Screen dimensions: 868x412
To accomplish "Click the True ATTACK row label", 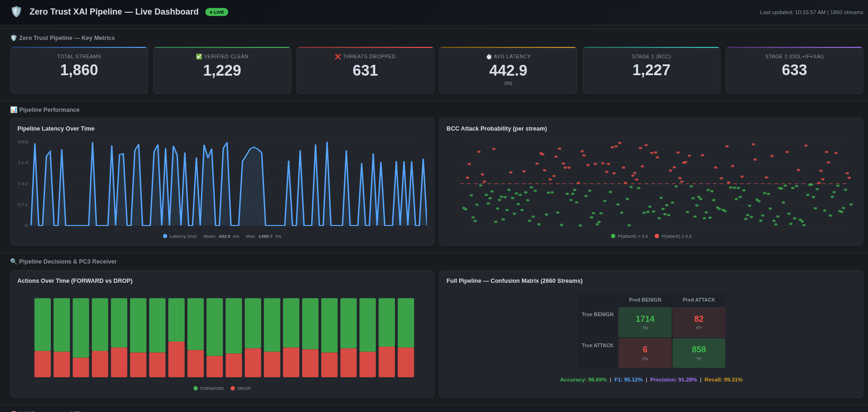I will point(597,345).
